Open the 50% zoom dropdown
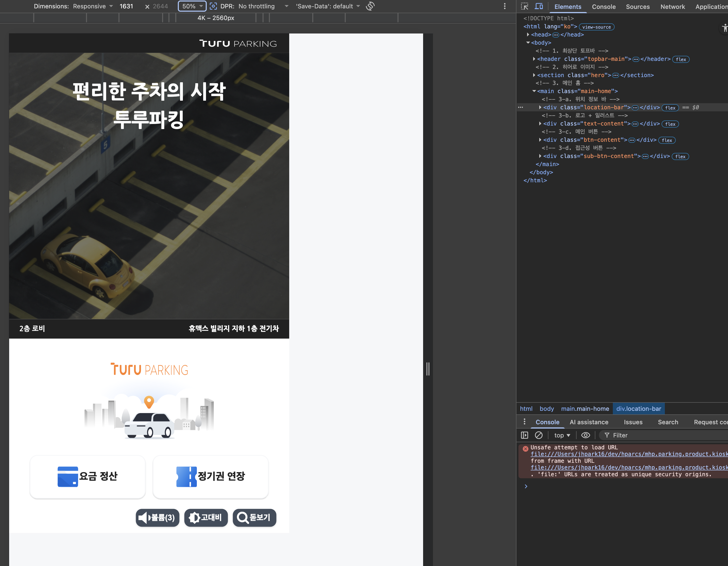 (x=192, y=6)
